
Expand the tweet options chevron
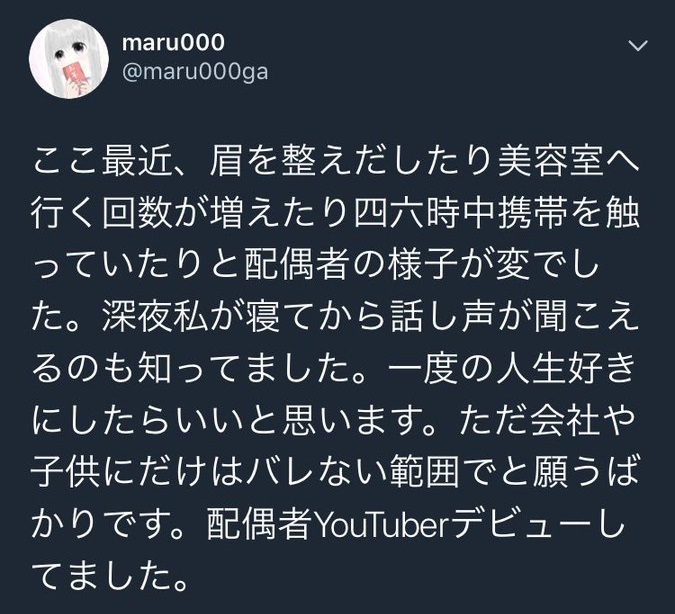pos(638,45)
